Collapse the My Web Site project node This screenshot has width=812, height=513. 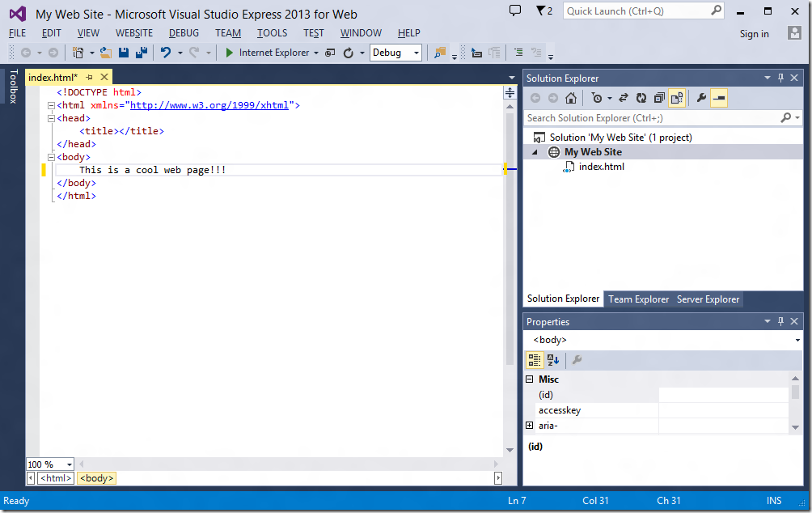535,152
